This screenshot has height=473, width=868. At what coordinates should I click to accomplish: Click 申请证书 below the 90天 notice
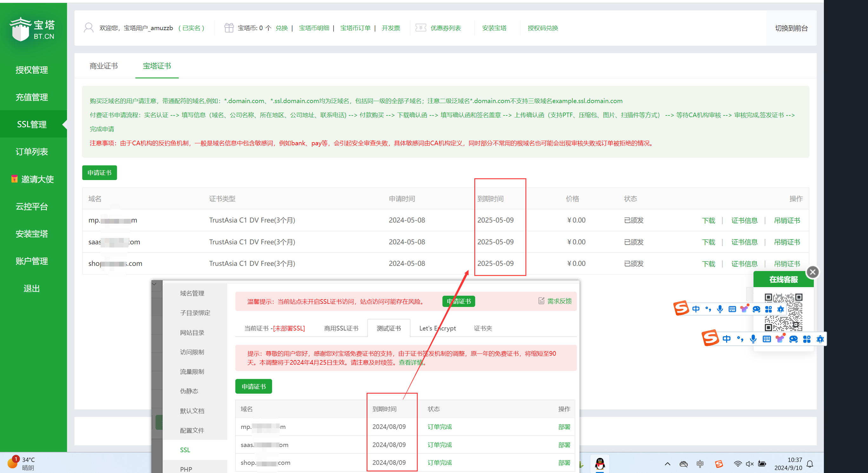(x=253, y=386)
